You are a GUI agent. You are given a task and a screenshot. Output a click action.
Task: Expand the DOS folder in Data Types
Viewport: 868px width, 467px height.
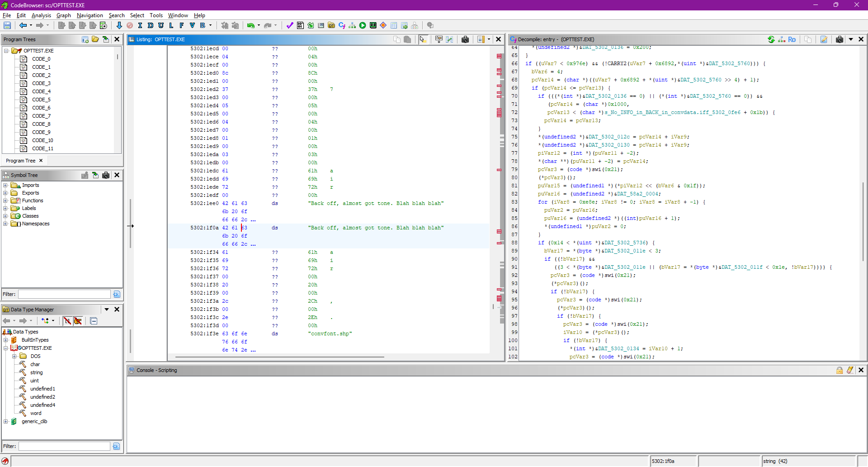pos(14,356)
